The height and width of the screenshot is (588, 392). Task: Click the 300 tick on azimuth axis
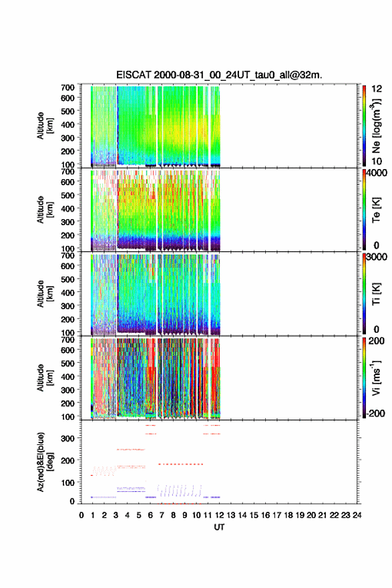pyautogui.click(x=67, y=438)
